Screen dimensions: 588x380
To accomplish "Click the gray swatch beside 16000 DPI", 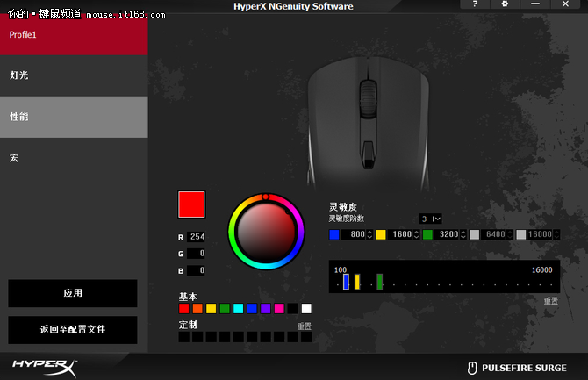I will 521,234.
